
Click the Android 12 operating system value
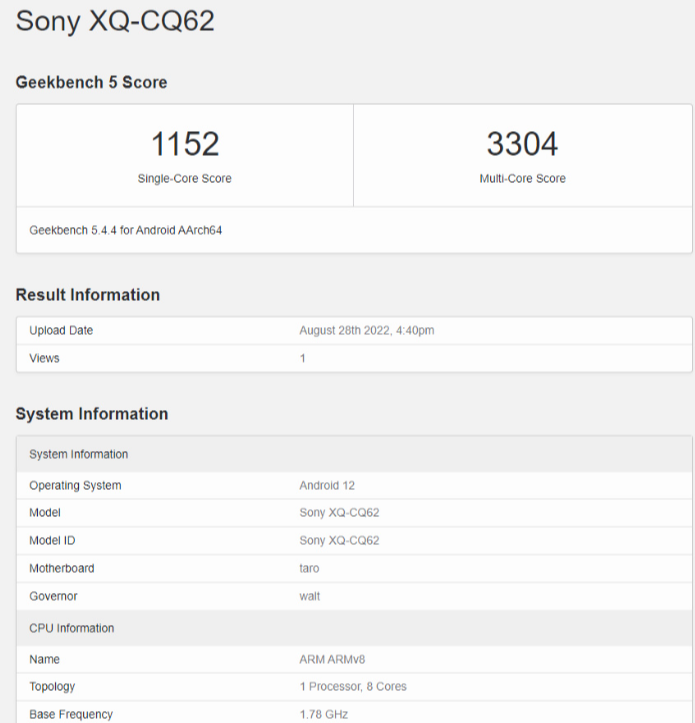pyautogui.click(x=327, y=486)
